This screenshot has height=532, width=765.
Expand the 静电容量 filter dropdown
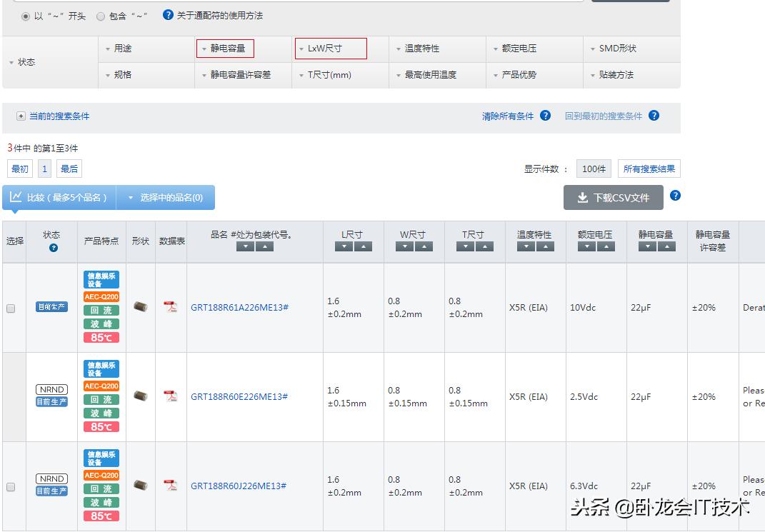225,49
